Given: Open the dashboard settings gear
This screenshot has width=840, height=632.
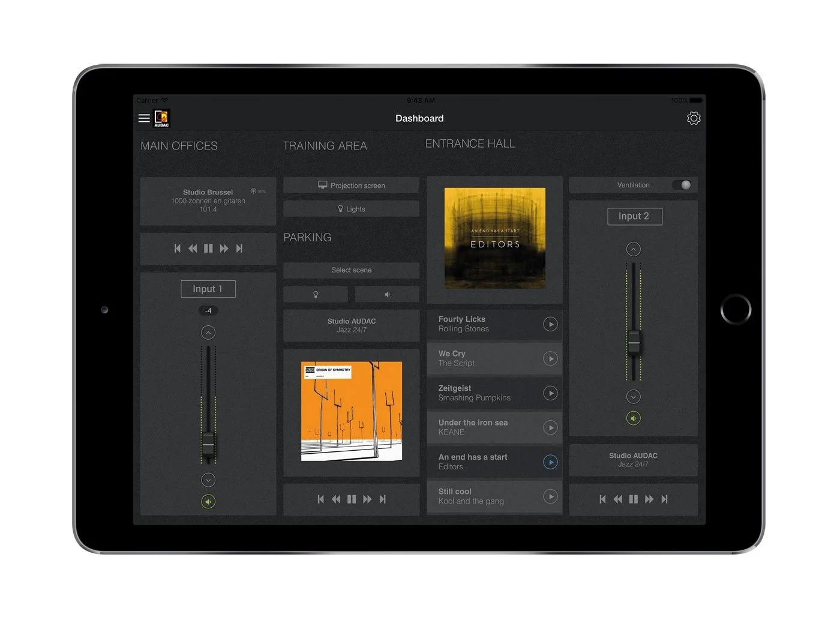Looking at the screenshot, I should pos(694,118).
